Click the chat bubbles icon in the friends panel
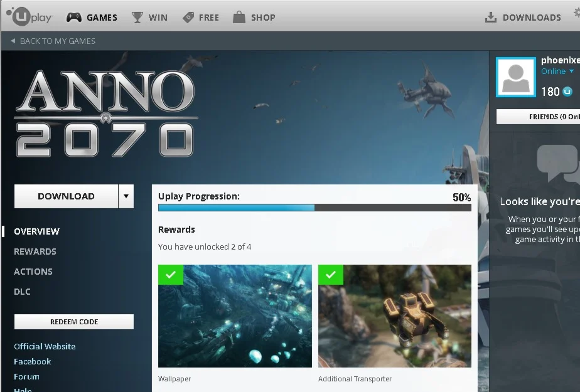 tap(559, 162)
